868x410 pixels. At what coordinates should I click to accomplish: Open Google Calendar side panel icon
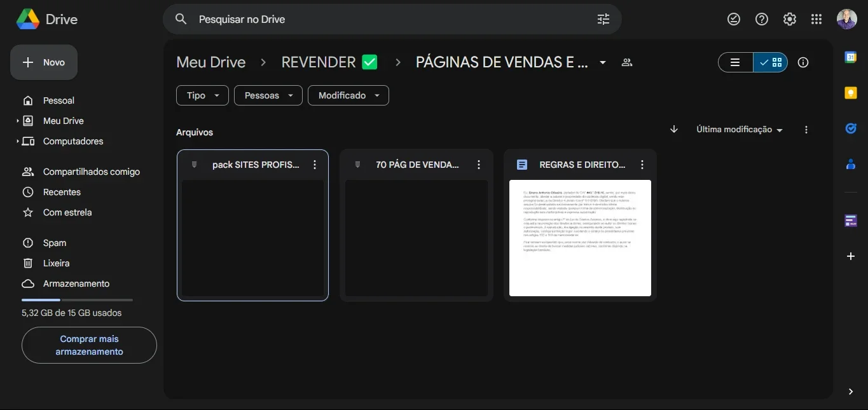[851, 57]
